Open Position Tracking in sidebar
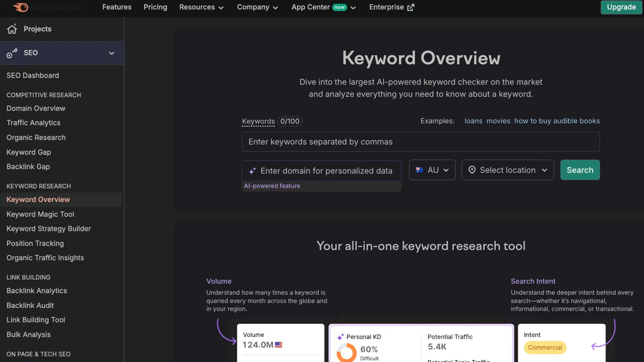644x362 pixels. click(x=35, y=243)
